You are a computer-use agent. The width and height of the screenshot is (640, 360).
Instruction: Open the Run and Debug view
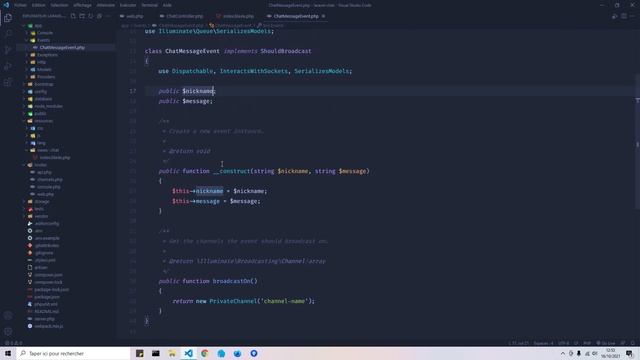pyautogui.click(x=8, y=66)
